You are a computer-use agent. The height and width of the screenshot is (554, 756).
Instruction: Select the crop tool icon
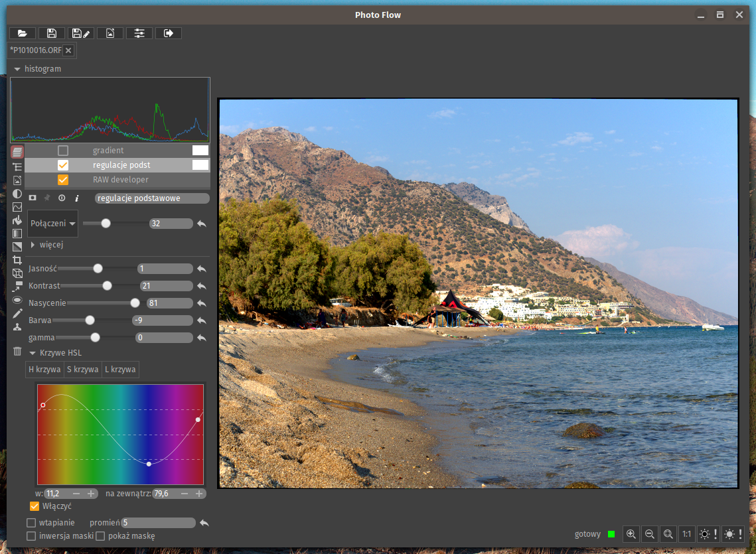click(x=17, y=260)
